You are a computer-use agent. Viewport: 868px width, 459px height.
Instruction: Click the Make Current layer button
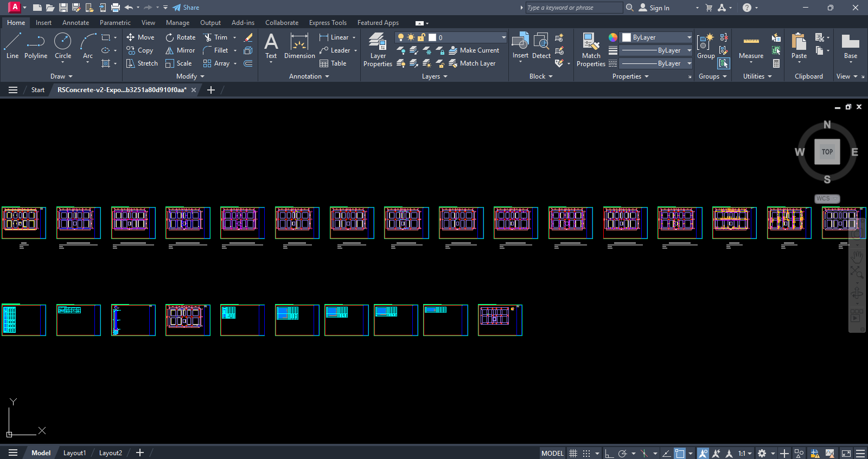coord(474,50)
